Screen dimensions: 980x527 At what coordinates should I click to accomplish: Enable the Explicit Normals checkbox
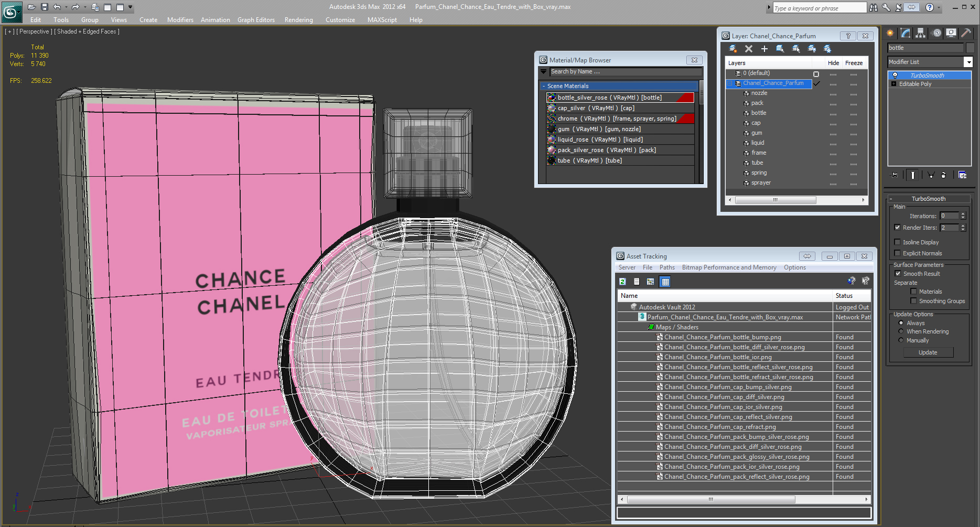(x=898, y=253)
